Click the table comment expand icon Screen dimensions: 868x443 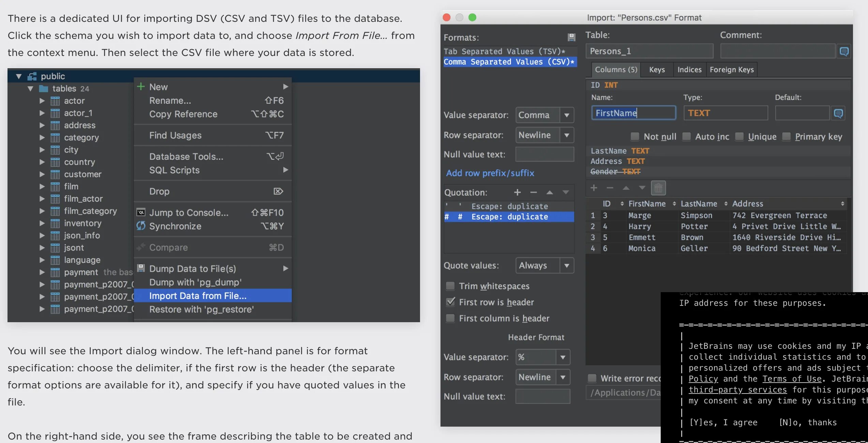[x=844, y=52]
